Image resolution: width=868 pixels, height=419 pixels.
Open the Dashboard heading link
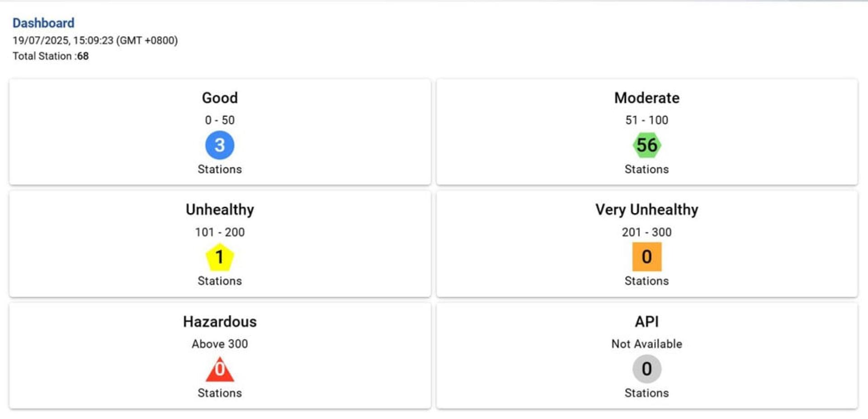tap(43, 23)
